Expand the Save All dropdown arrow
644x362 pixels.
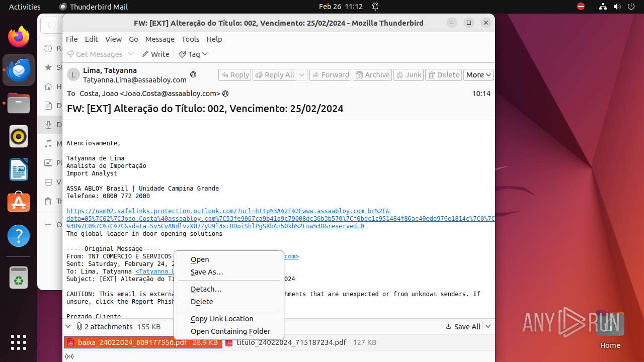pyautogui.click(x=487, y=327)
